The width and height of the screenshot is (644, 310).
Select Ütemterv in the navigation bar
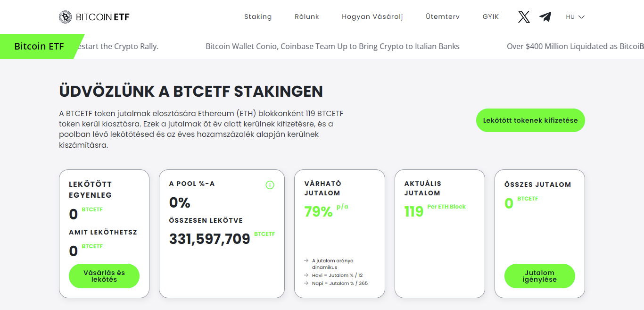pos(442,17)
